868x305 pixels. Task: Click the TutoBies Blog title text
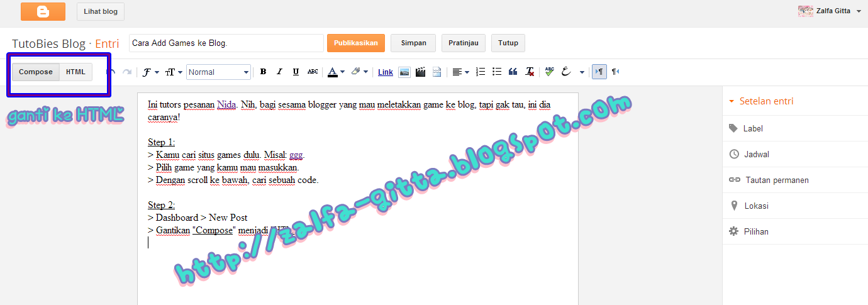48,44
